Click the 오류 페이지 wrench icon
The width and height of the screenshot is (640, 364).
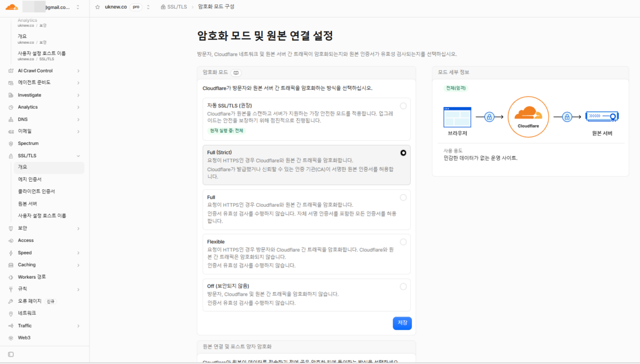pyautogui.click(x=12, y=301)
